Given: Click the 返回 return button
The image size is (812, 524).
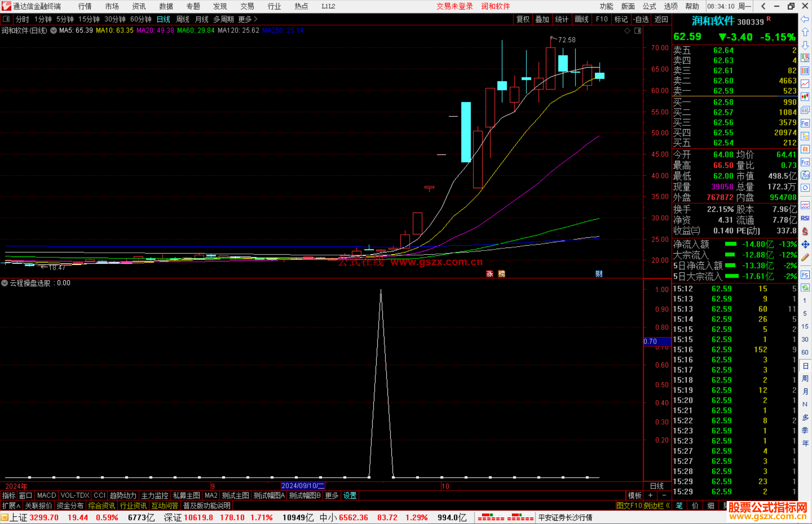Looking at the screenshot, I should coord(661,19).
